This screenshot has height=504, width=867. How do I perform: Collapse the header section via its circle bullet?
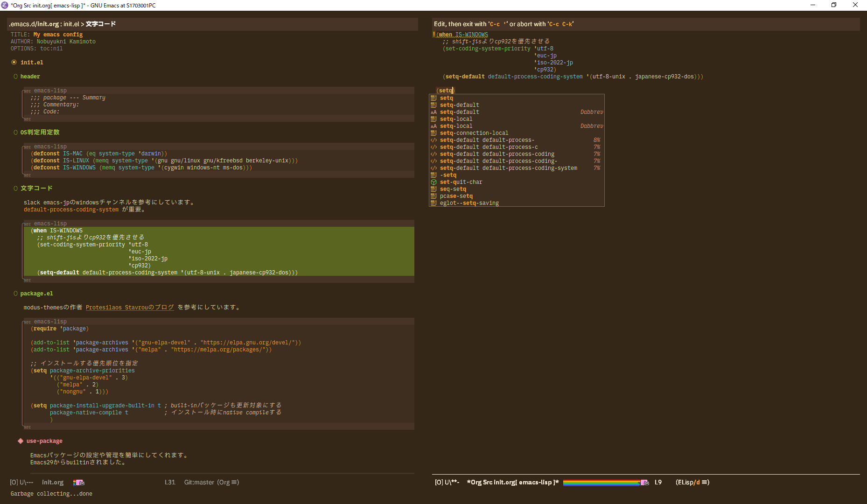[x=15, y=76]
